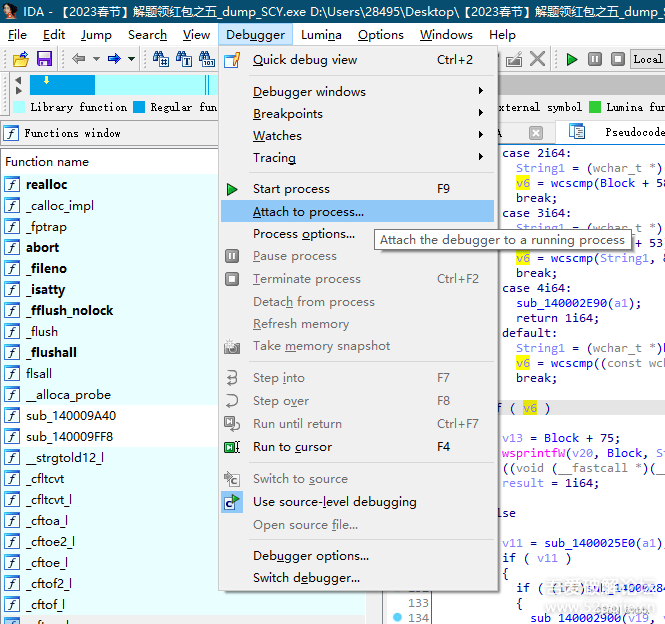Click the edit pencil icon in the toolbar
Viewport: 665px width, 624px height.
tap(514, 59)
